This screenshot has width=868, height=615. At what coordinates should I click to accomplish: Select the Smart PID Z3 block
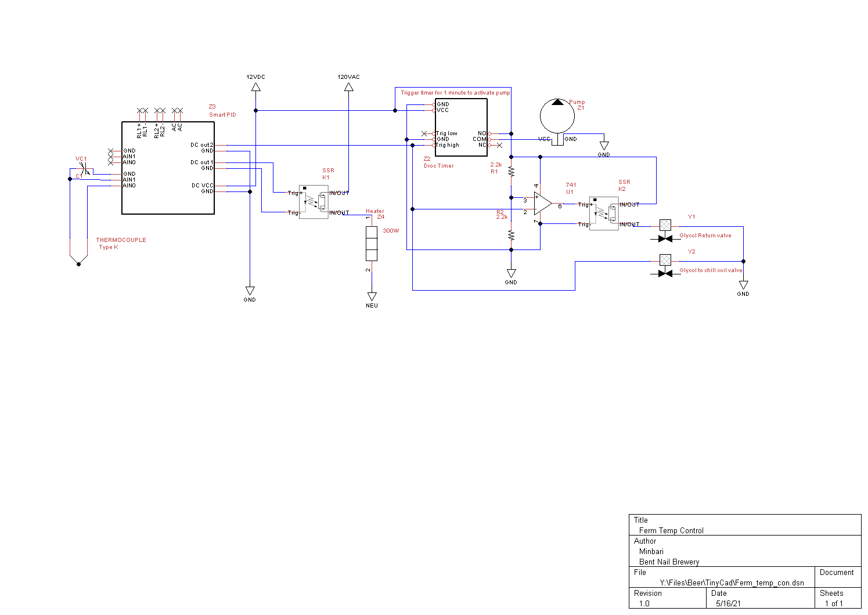168,168
